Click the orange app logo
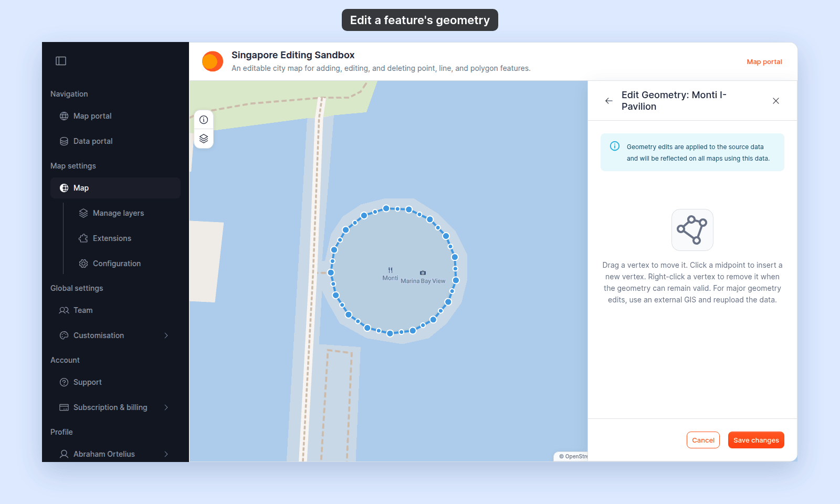The height and width of the screenshot is (504, 840). 213,61
